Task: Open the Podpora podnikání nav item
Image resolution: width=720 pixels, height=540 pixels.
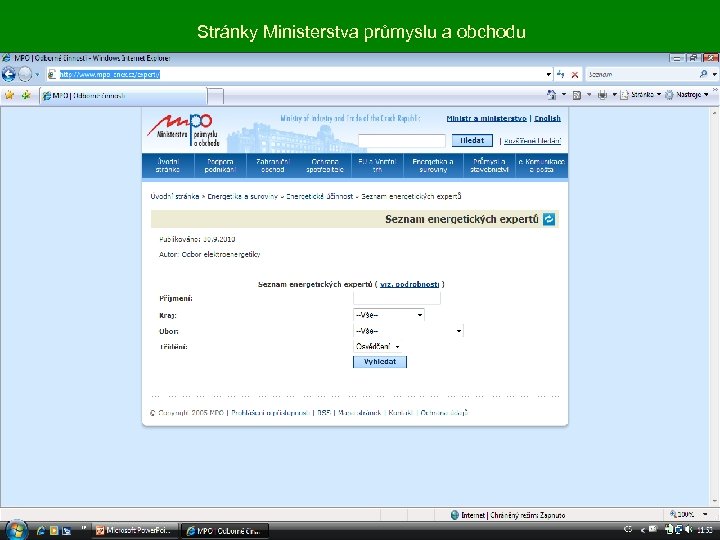Action: tap(220, 165)
